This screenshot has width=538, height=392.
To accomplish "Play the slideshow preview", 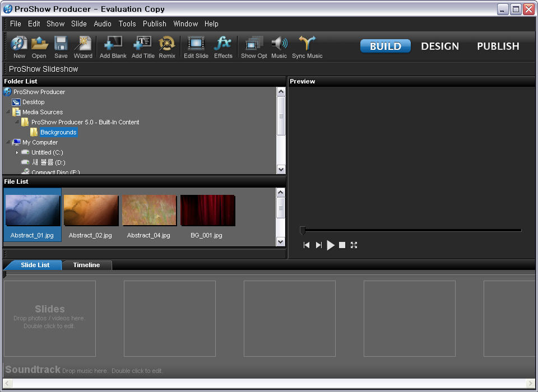I will tap(331, 245).
